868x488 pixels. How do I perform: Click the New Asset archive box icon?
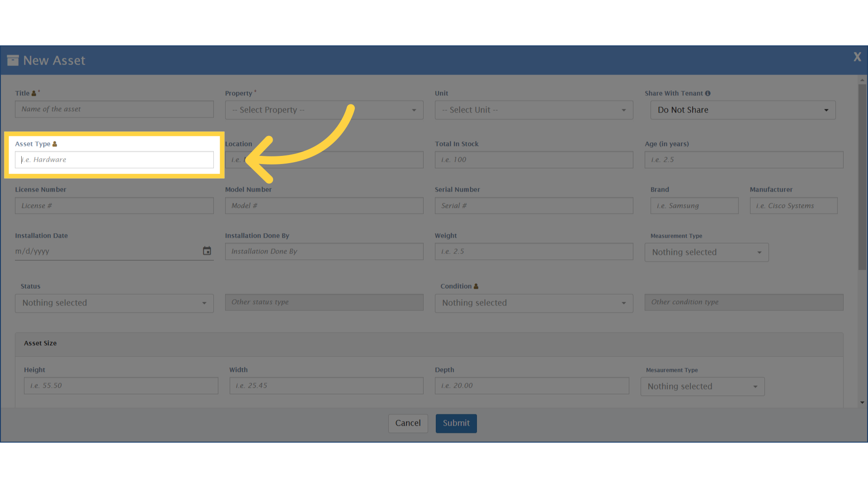(x=13, y=60)
